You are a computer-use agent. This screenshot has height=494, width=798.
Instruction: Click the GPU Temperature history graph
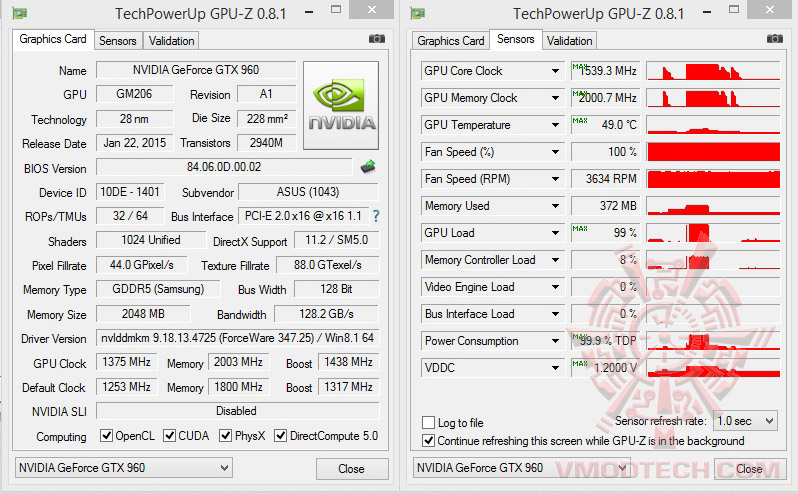(x=713, y=125)
